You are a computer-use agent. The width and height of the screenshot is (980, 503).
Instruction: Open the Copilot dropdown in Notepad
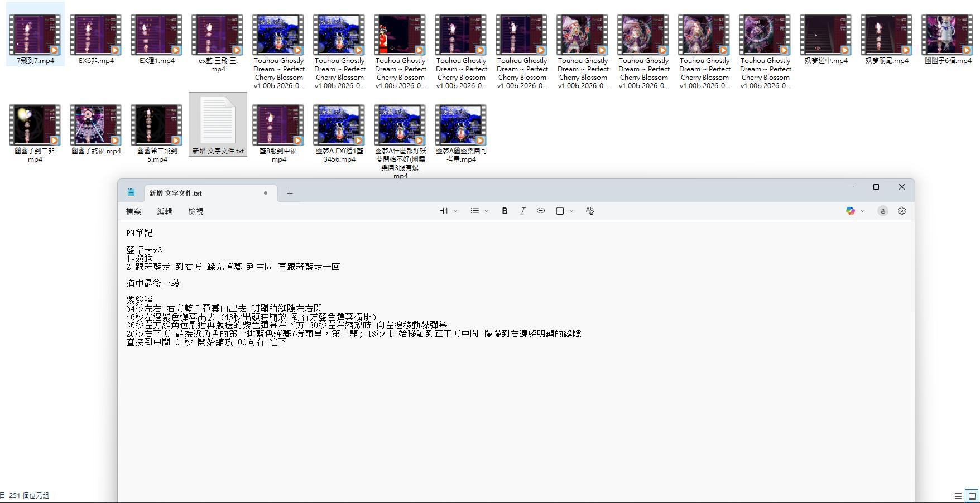point(855,211)
